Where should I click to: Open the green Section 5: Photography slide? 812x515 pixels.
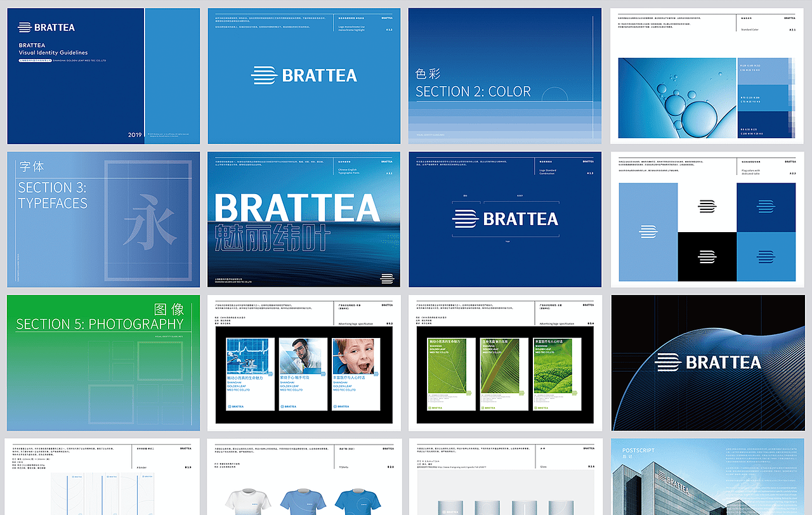(103, 363)
